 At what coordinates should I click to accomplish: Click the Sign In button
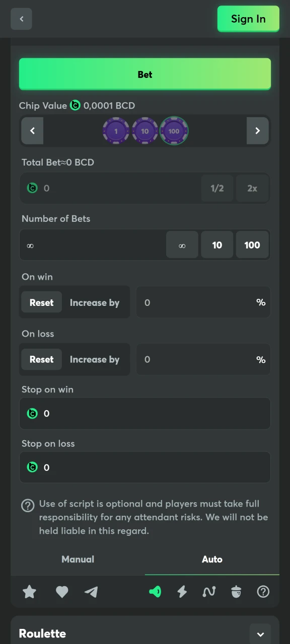(248, 19)
